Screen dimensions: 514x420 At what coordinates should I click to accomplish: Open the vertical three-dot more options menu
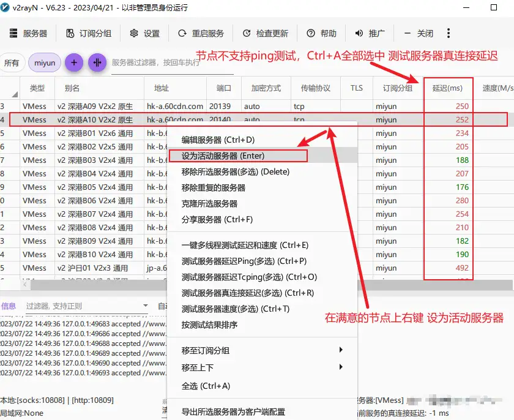point(449,33)
